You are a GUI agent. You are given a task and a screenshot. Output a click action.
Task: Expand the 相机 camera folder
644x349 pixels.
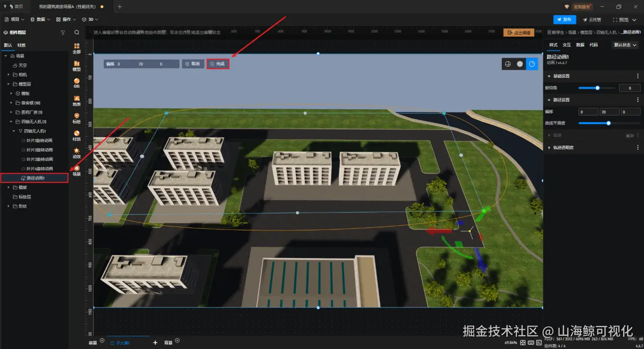point(9,74)
